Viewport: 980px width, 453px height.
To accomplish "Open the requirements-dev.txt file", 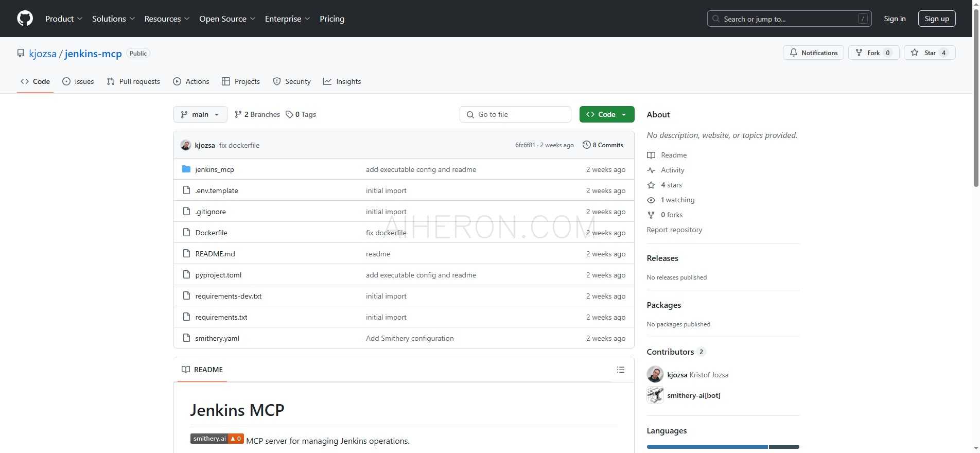I will [x=229, y=296].
